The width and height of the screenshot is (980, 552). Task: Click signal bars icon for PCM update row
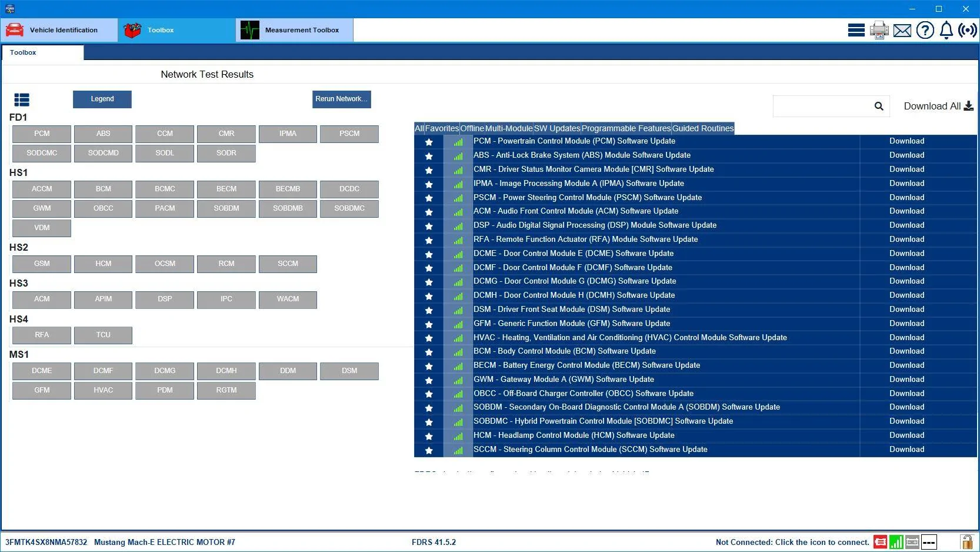pos(458,142)
